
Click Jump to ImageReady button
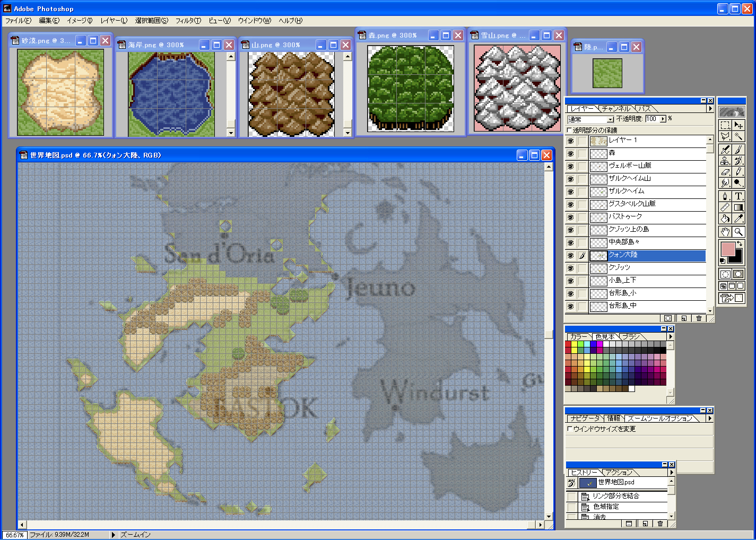point(732,299)
